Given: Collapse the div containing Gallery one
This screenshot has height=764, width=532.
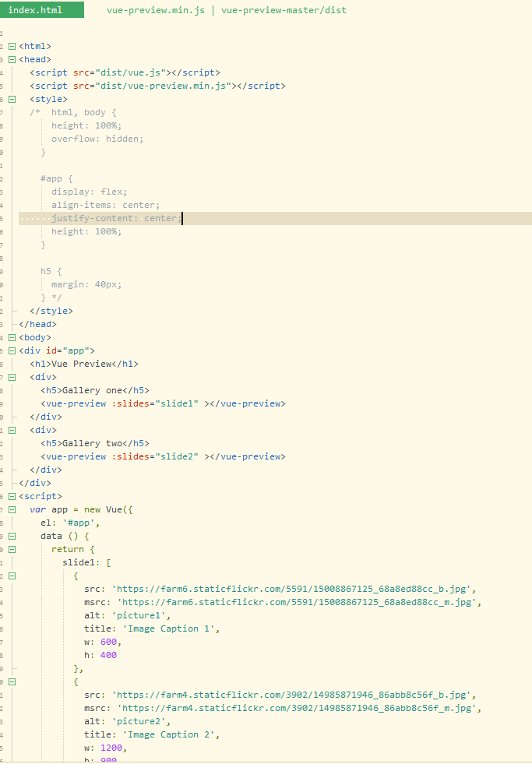Looking at the screenshot, I should 12,377.
